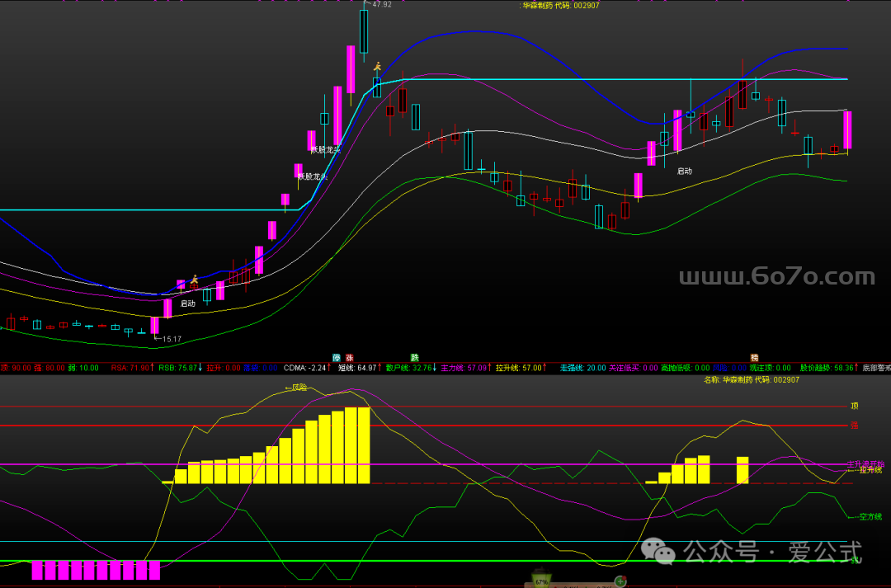891x588 pixels.
Task: Click the 主升浪开始 label on magenta line
Action: [x=865, y=463]
